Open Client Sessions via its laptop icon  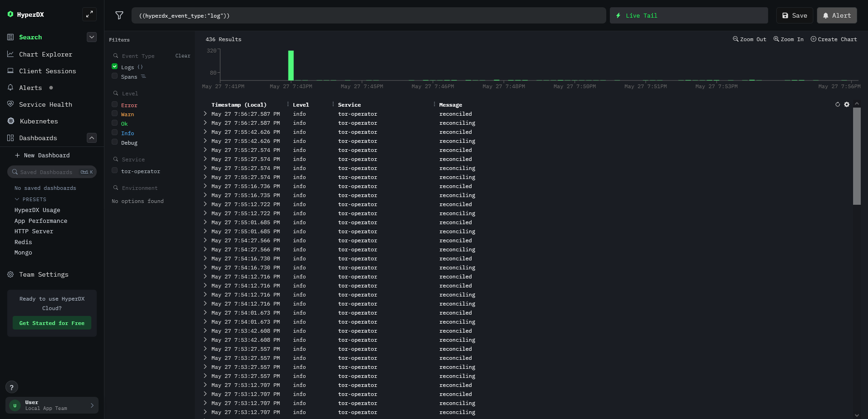[x=10, y=71]
